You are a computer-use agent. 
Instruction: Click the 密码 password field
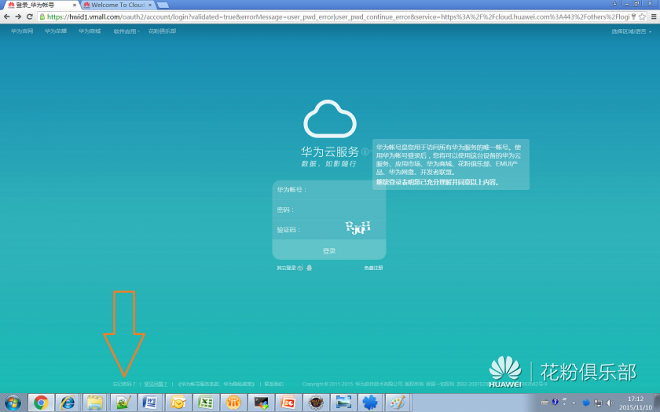point(329,210)
